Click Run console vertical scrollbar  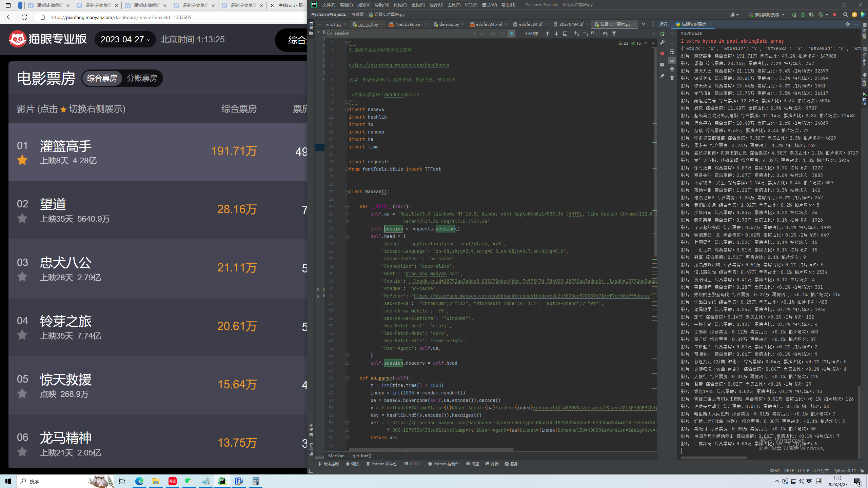coord(859,422)
